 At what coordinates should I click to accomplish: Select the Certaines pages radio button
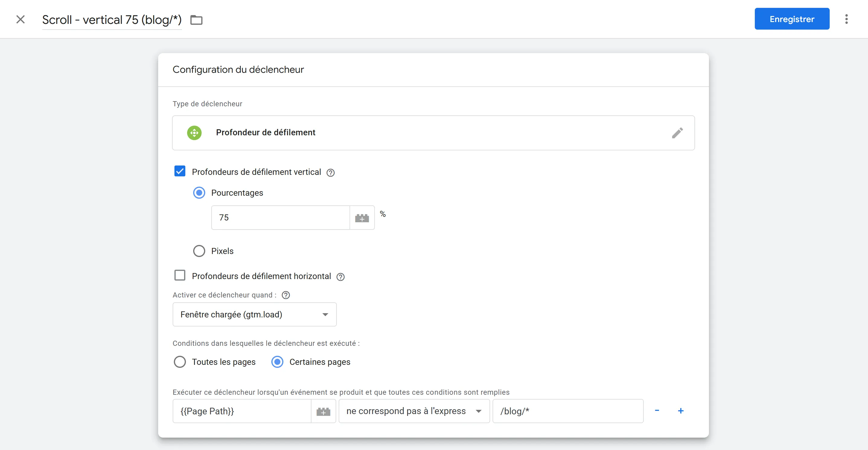point(277,362)
